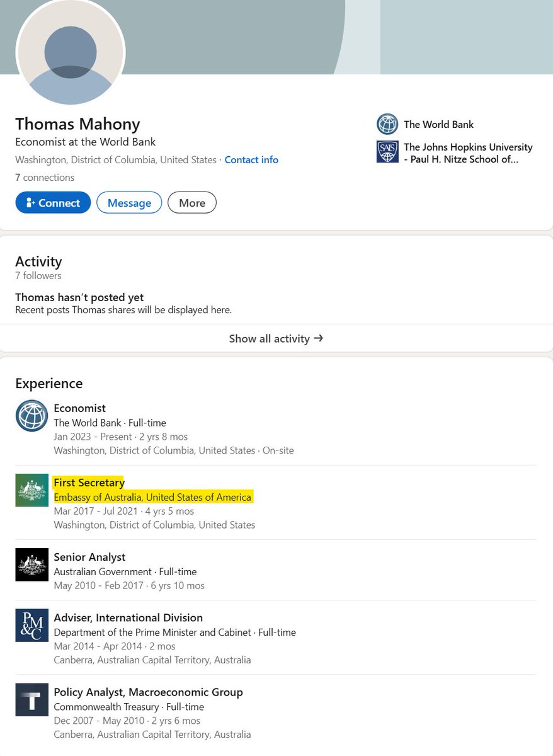This screenshot has height=756, width=553.
Task: Click the PM&C logo beside Adviser role
Action: pos(31,625)
